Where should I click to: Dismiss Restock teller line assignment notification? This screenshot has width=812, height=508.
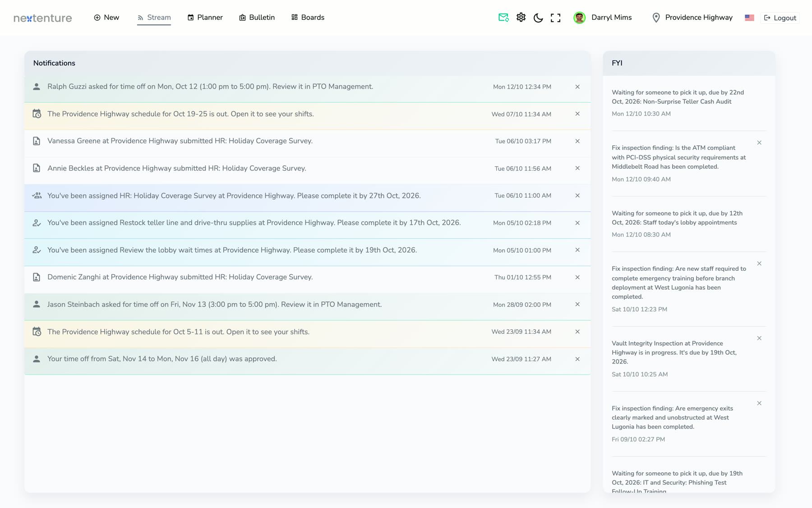(577, 223)
